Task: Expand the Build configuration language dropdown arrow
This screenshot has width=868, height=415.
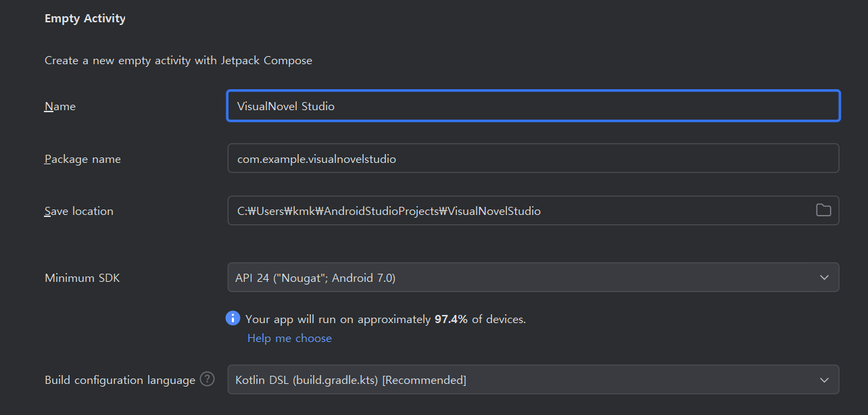Action: coord(824,380)
